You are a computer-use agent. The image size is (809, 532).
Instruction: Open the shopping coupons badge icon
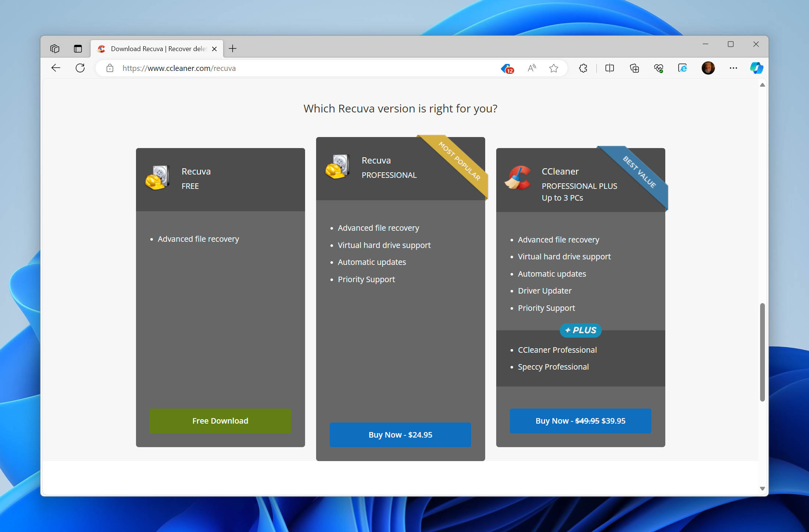tap(508, 68)
